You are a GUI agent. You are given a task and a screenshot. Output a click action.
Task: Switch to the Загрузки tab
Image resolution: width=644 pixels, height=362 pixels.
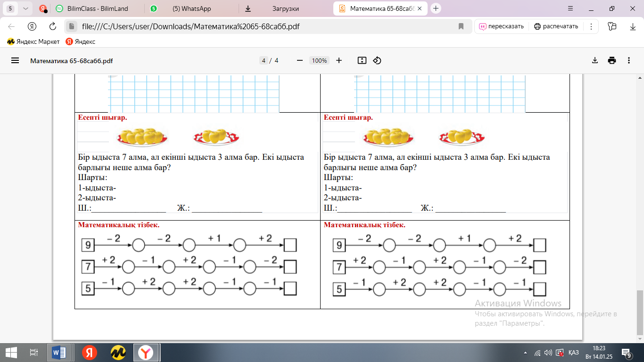285,8
